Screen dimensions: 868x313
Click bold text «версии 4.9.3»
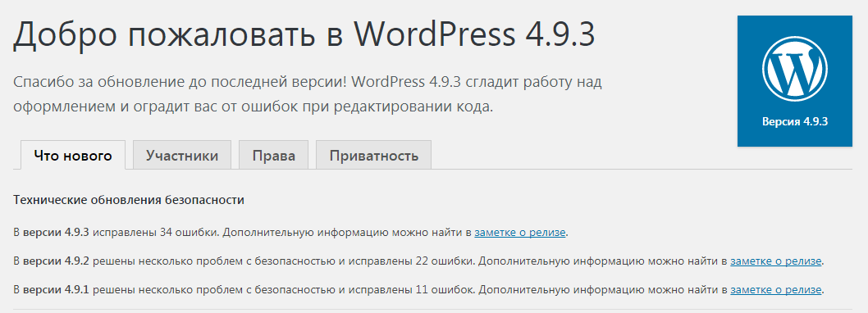tap(56, 233)
